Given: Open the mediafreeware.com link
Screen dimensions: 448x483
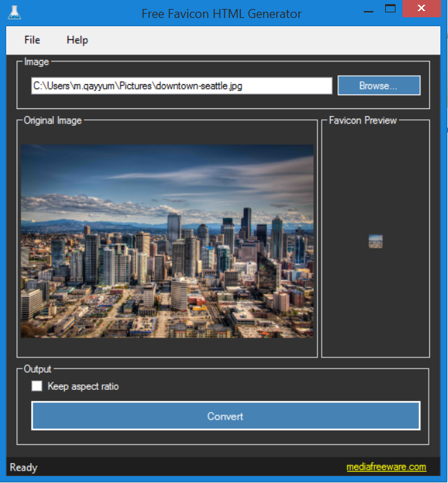Looking at the screenshot, I should coord(387,467).
